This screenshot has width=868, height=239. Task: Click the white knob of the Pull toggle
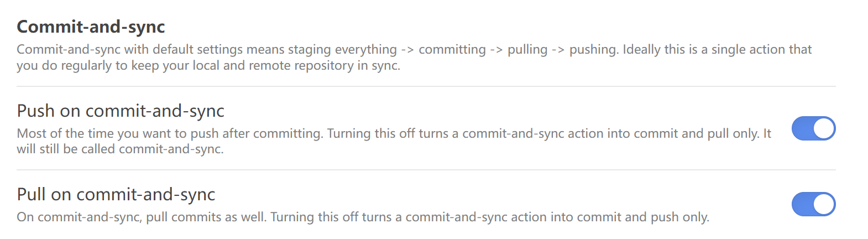[x=824, y=204]
